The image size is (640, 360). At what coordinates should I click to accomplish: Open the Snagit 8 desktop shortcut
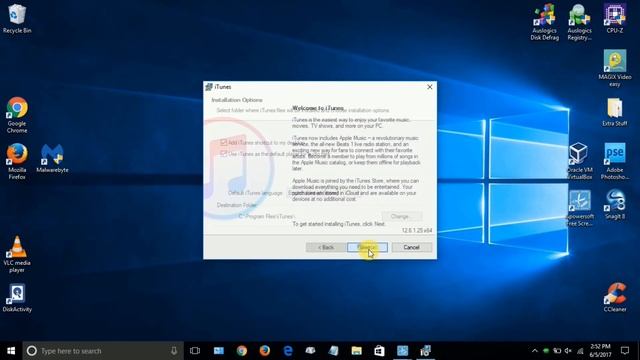[614, 204]
